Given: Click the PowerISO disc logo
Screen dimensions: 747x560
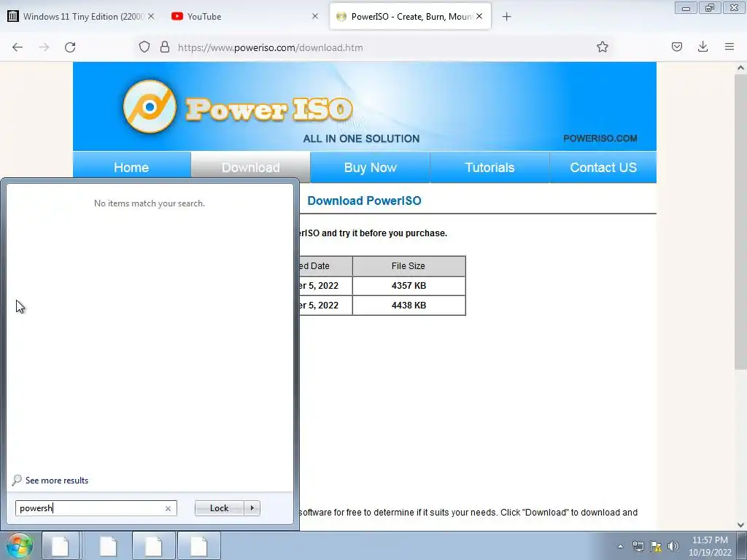Looking at the screenshot, I should pyautogui.click(x=150, y=106).
